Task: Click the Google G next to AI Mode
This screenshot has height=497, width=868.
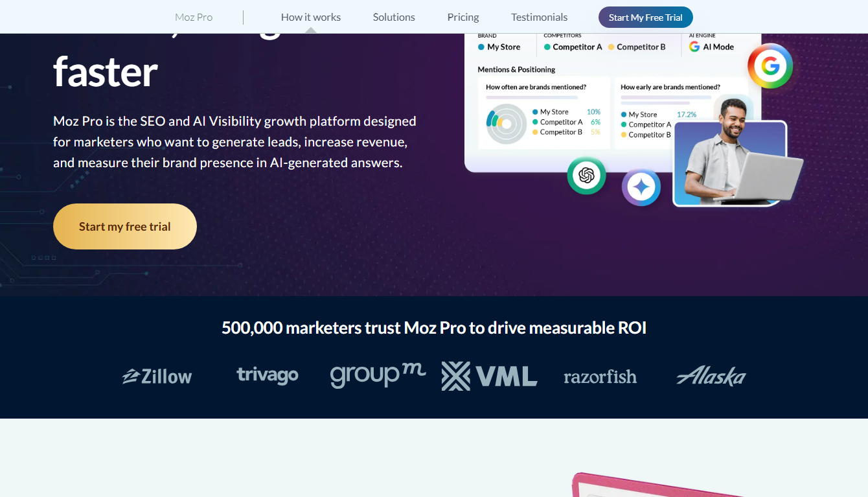Action: point(694,47)
